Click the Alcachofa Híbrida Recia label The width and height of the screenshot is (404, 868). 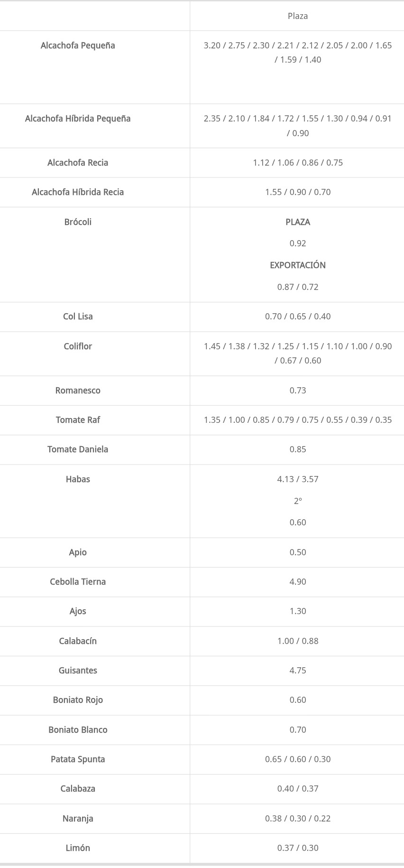point(78,192)
